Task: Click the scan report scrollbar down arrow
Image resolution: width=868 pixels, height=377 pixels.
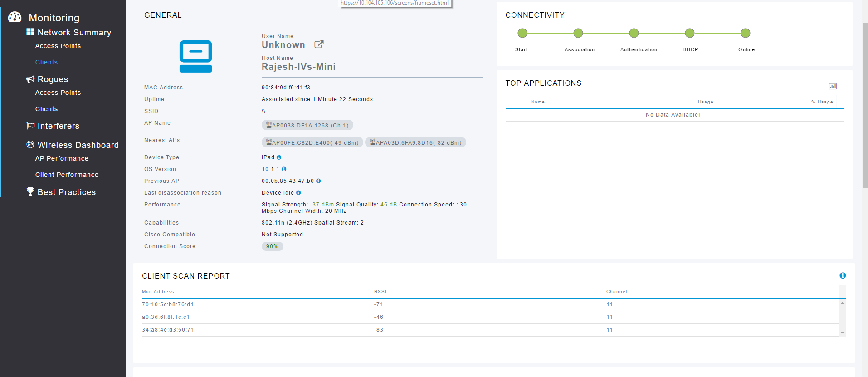Action: coord(842,333)
